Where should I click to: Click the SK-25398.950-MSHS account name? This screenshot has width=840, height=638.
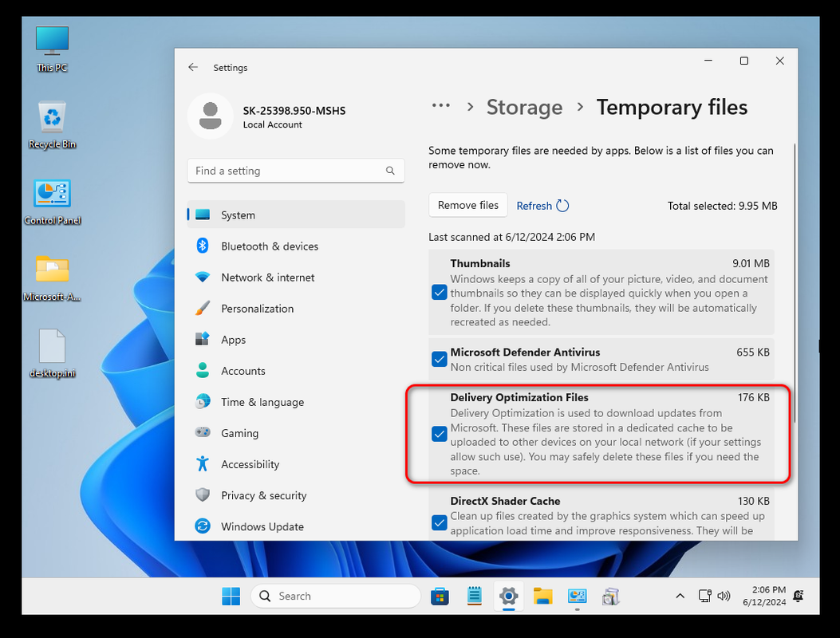point(294,111)
